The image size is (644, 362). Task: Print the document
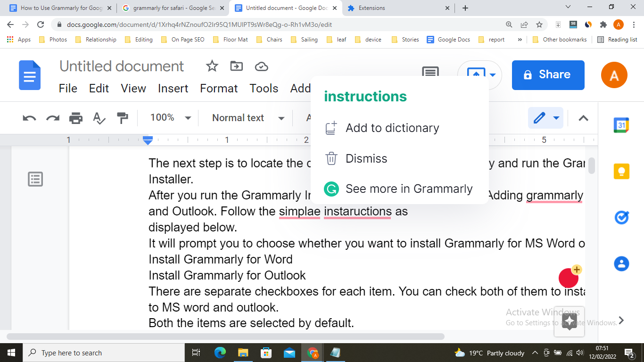point(76,118)
